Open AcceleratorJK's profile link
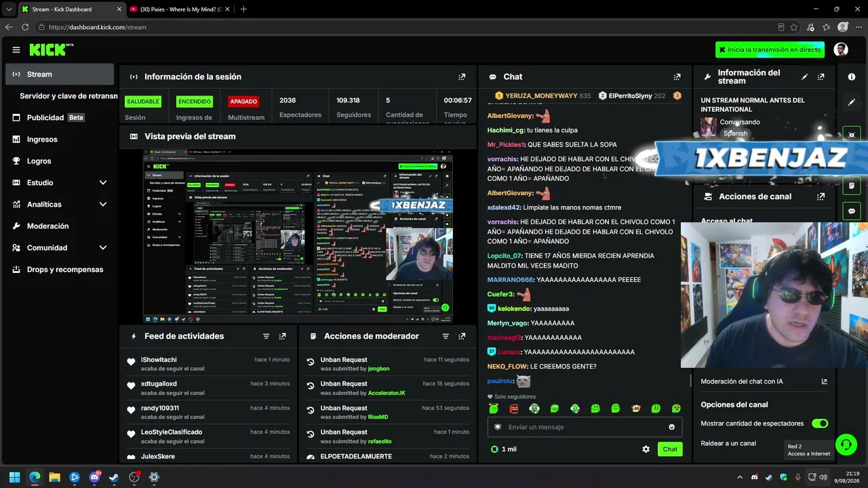The height and width of the screenshot is (488, 868). tap(387, 393)
